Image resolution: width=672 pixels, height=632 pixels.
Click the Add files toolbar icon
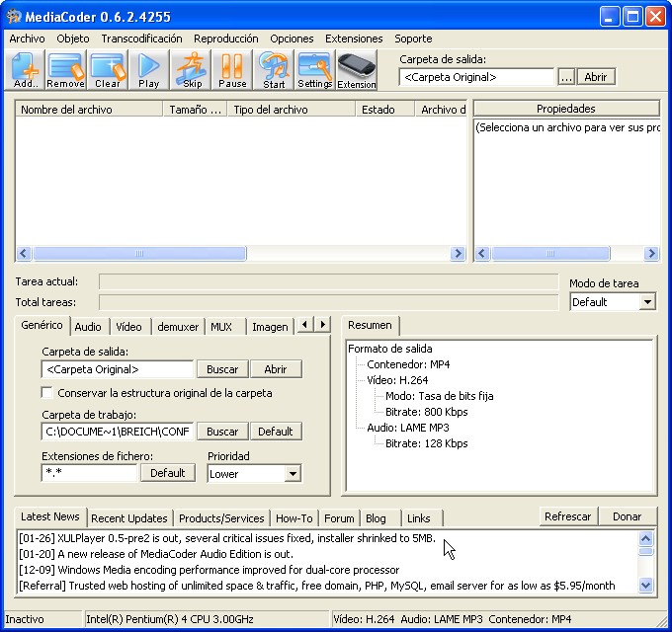(25, 70)
